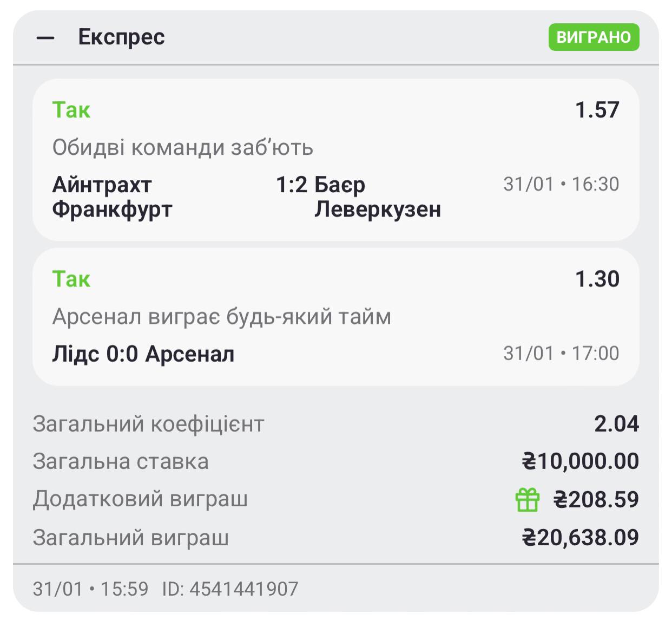The image size is (672, 620).
Task: Select the Експрес header title
Action: [121, 37]
